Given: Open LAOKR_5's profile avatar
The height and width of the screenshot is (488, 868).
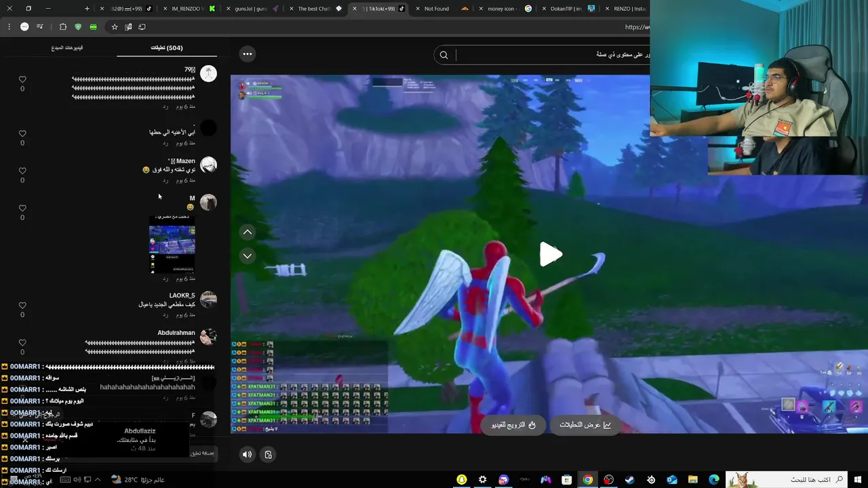Looking at the screenshot, I should 208,300.
